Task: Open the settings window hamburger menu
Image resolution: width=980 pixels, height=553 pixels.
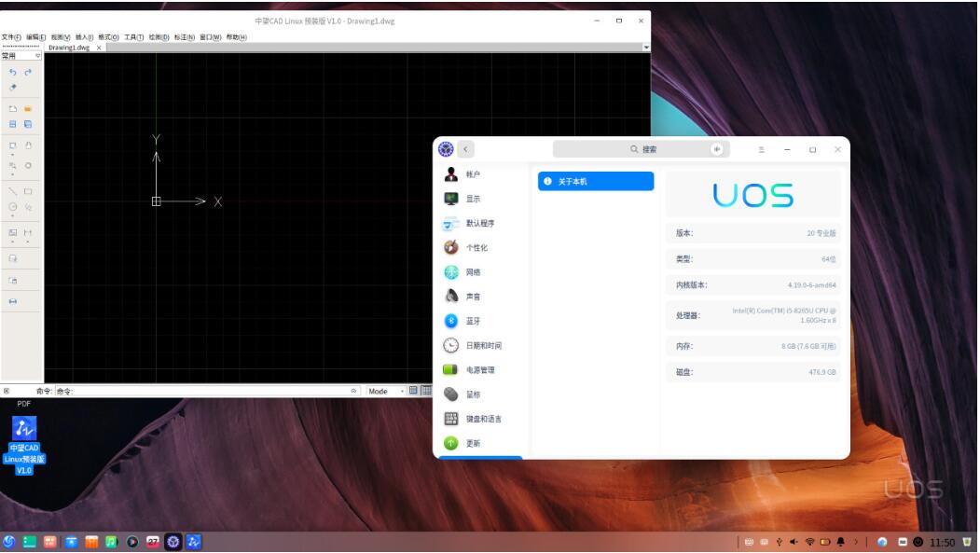Action: (761, 149)
